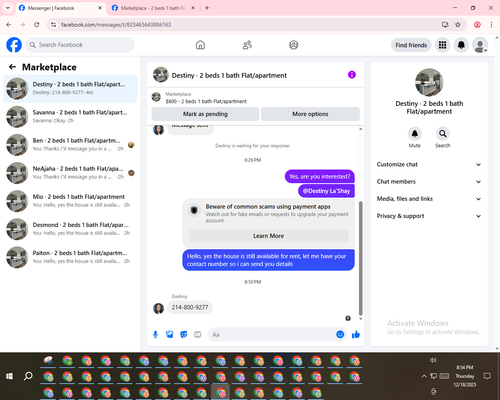
Task: Open Windows Start menu
Action: 9,376
